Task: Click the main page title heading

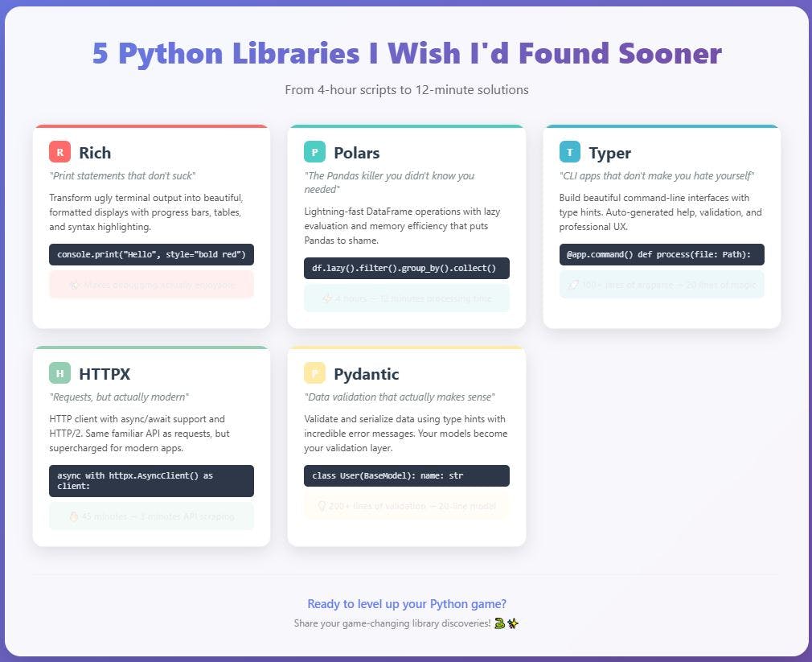Action: [407, 53]
